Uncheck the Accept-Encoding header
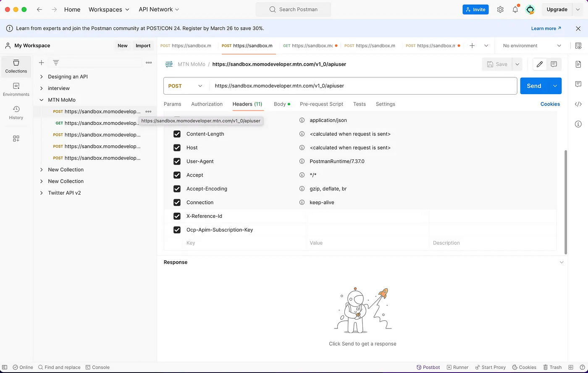Screen dimensions: 588x373 (x=177, y=189)
